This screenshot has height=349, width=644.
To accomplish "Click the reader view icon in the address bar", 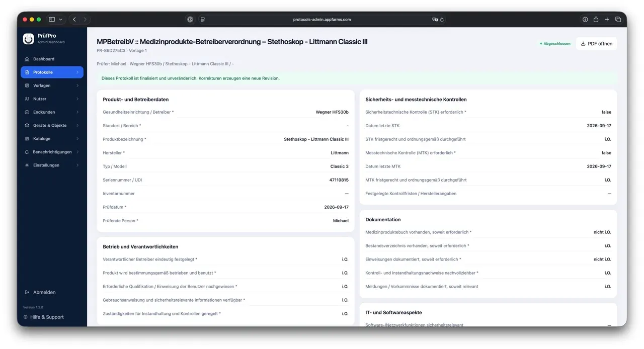I will pos(203,20).
